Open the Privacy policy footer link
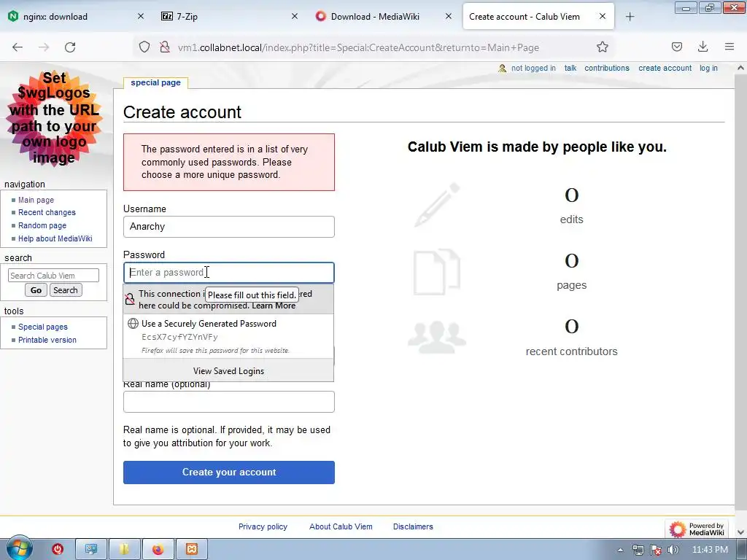Image resolution: width=747 pixels, height=560 pixels. (263, 526)
